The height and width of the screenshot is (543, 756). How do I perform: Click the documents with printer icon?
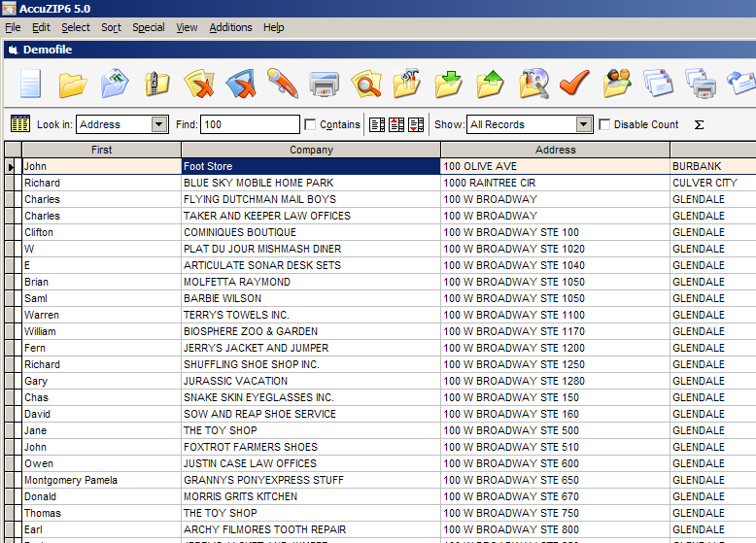[x=701, y=84]
